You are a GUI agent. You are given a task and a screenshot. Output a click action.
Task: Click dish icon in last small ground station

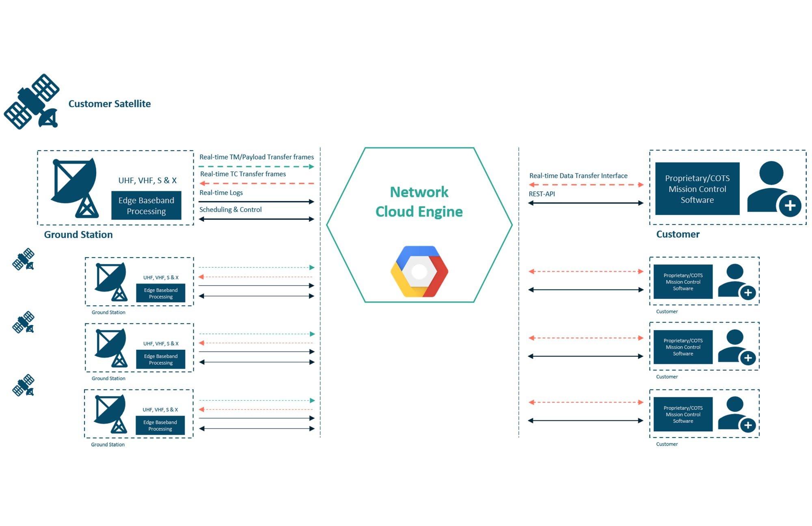[110, 414]
